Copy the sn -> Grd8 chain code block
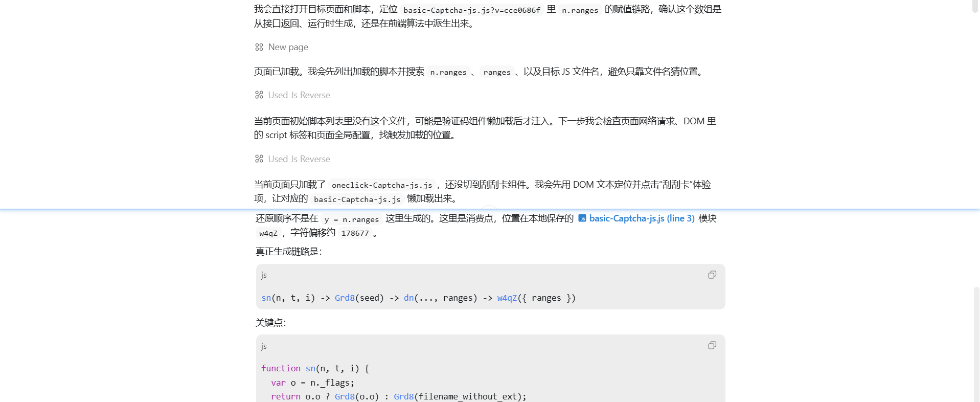Image resolution: width=980 pixels, height=402 pixels. click(x=712, y=275)
